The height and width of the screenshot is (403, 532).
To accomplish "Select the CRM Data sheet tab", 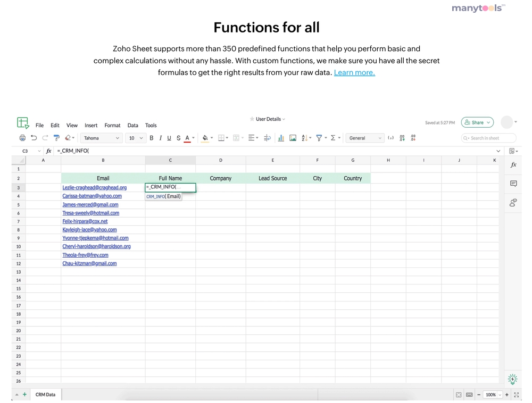I will [x=45, y=394].
